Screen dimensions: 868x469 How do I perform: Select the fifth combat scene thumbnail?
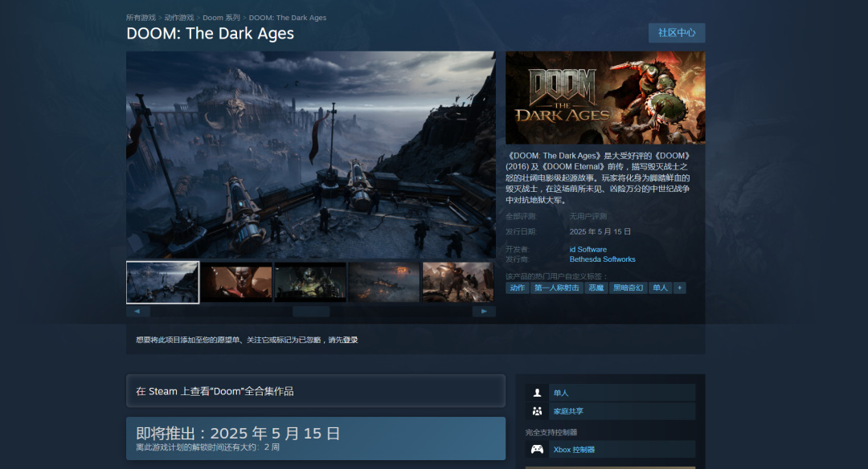click(458, 283)
